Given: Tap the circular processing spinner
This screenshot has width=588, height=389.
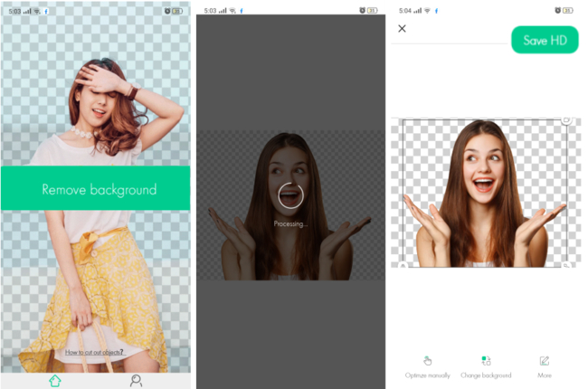Looking at the screenshot, I should pyautogui.click(x=290, y=195).
